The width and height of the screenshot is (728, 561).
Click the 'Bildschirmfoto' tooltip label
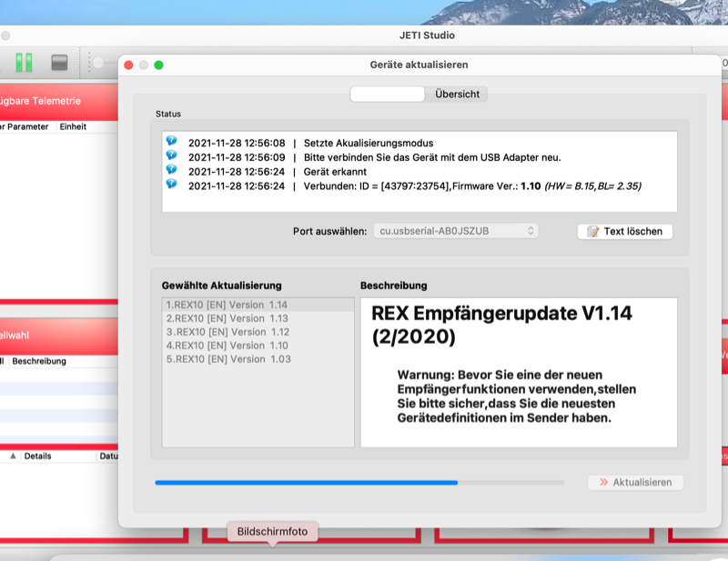272,531
